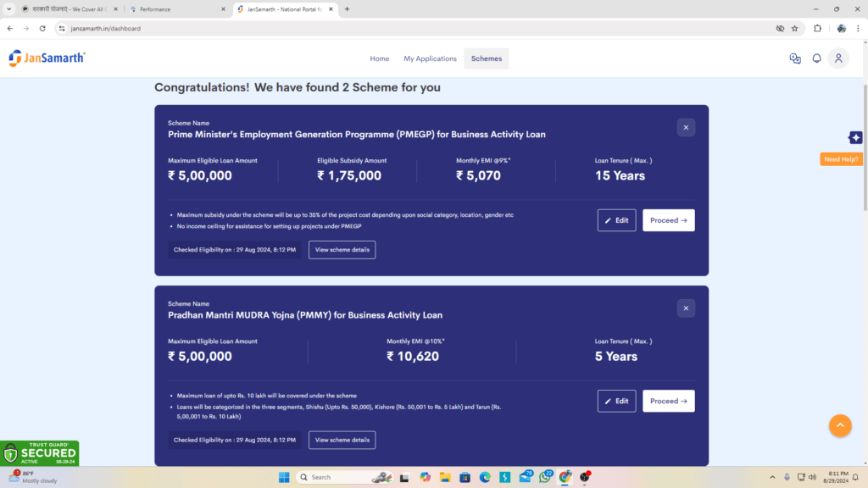The image size is (868, 488).
Task: Click the 15 Years loan tenure
Action: (x=620, y=175)
